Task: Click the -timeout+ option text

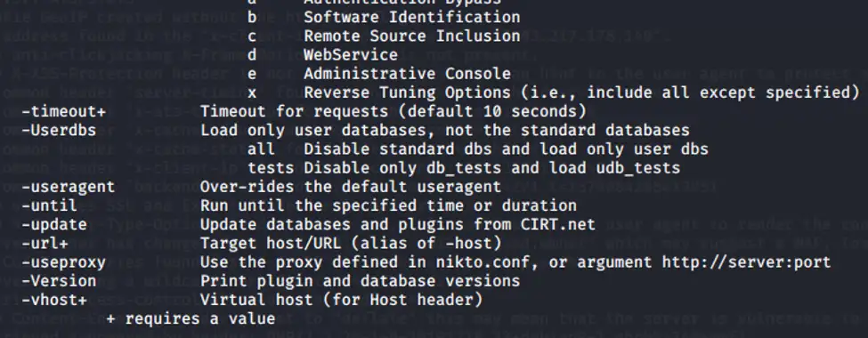Action: (x=64, y=111)
